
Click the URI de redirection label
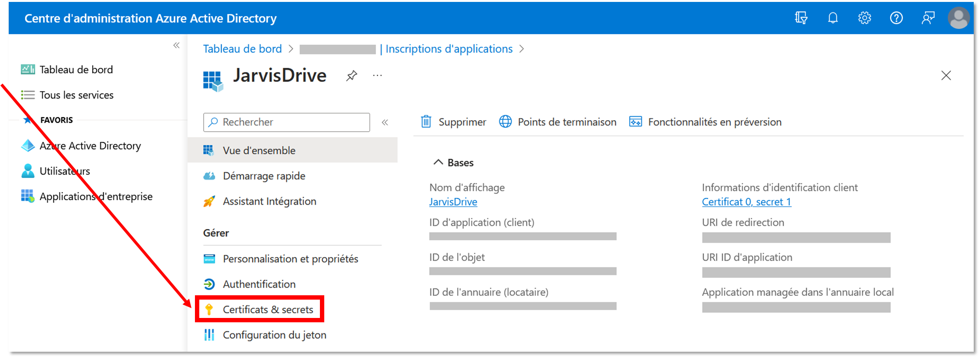click(x=743, y=222)
